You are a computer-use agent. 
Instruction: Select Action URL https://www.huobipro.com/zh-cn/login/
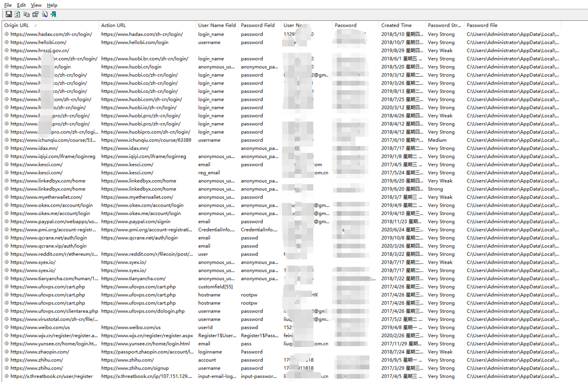146,132
